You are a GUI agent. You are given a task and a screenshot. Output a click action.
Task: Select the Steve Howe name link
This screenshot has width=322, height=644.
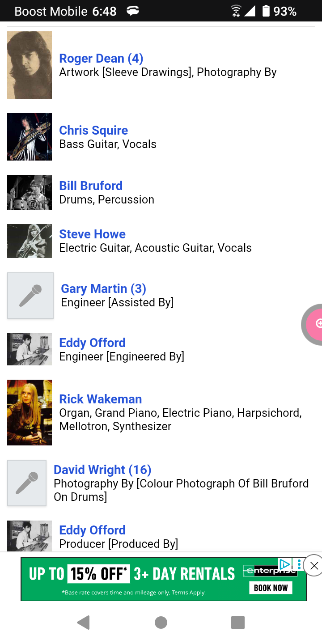pos(92,234)
